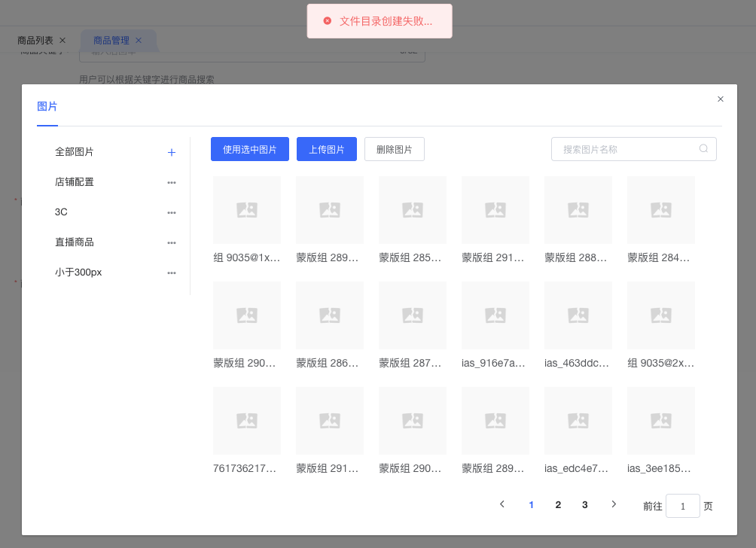Click the plus icon beside 全部图片
The image size is (756, 548).
[172, 152]
